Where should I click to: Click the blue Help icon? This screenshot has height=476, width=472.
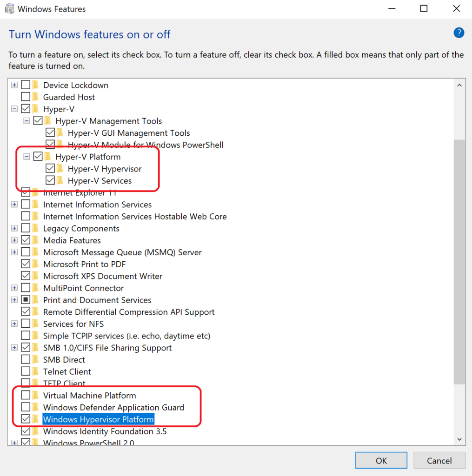click(459, 33)
